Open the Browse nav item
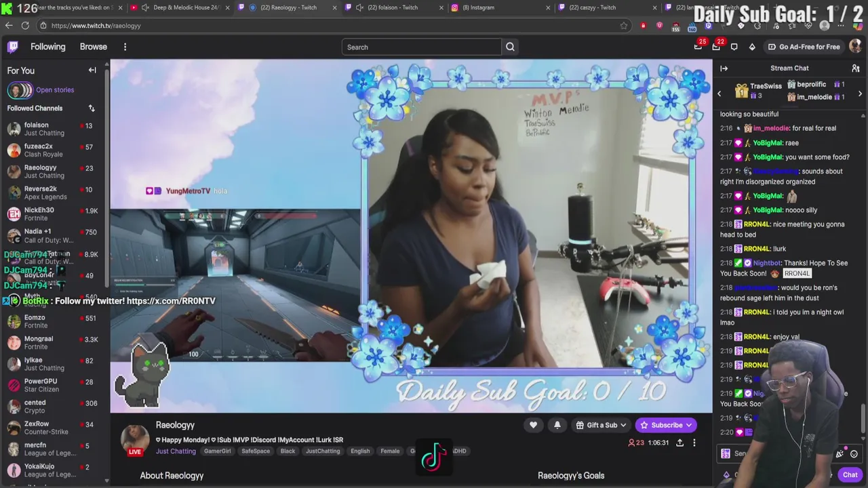The height and width of the screenshot is (488, 868). point(94,47)
